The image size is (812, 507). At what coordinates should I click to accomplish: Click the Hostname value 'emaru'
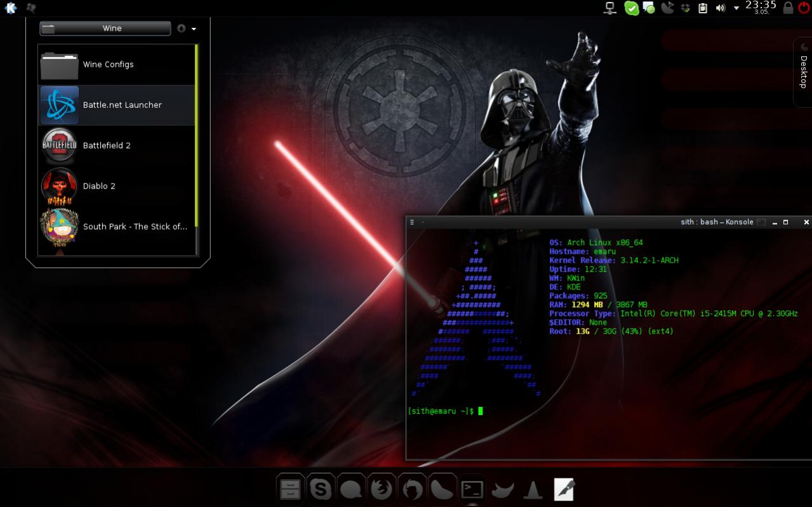(605, 251)
